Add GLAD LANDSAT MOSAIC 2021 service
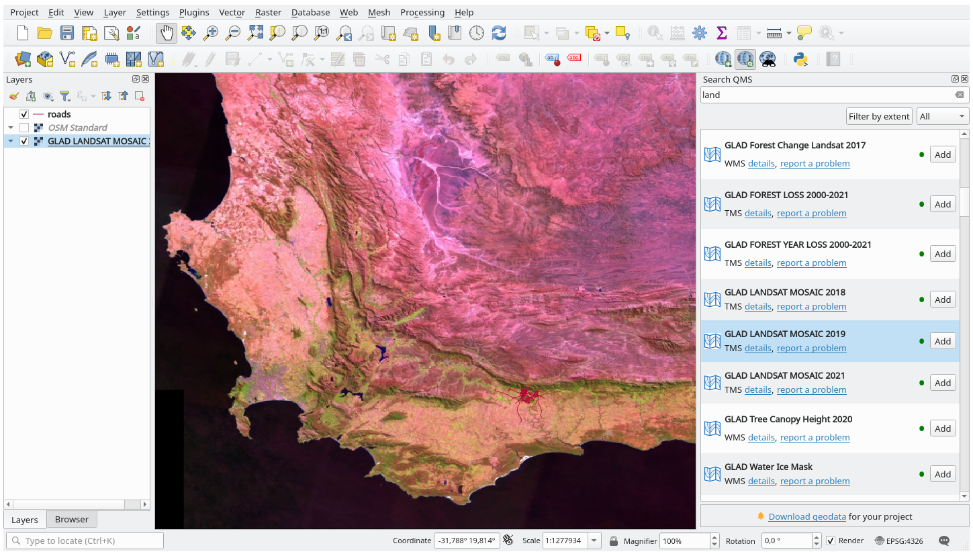The width and height of the screenshot is (973, 560). tap(942, 383)
